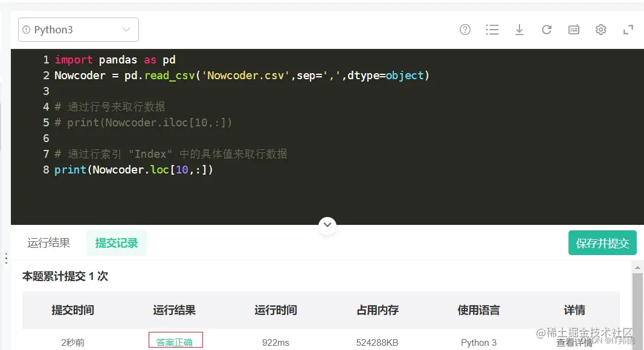Screen dimensions: 644x350
Task: Click the read_csv code on line 2
Action: coord(170,76)
